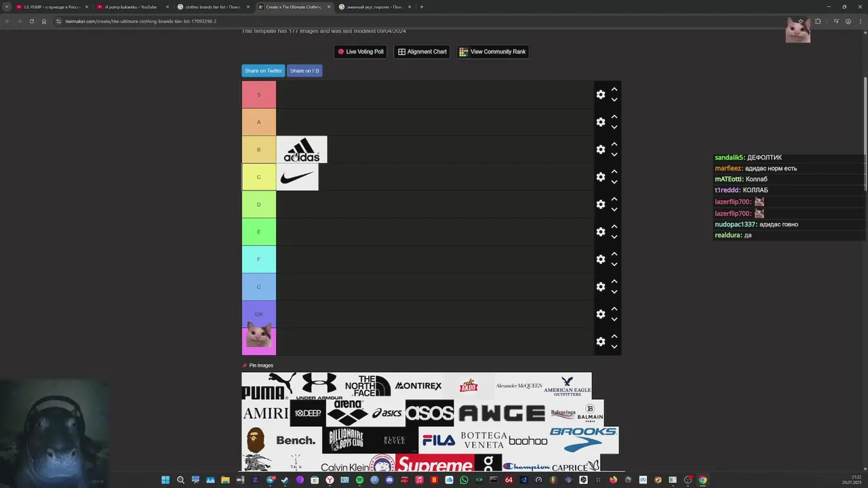868x488 pixels.
Task: Click the Nike swoosh in C tier
Action: 297,177
